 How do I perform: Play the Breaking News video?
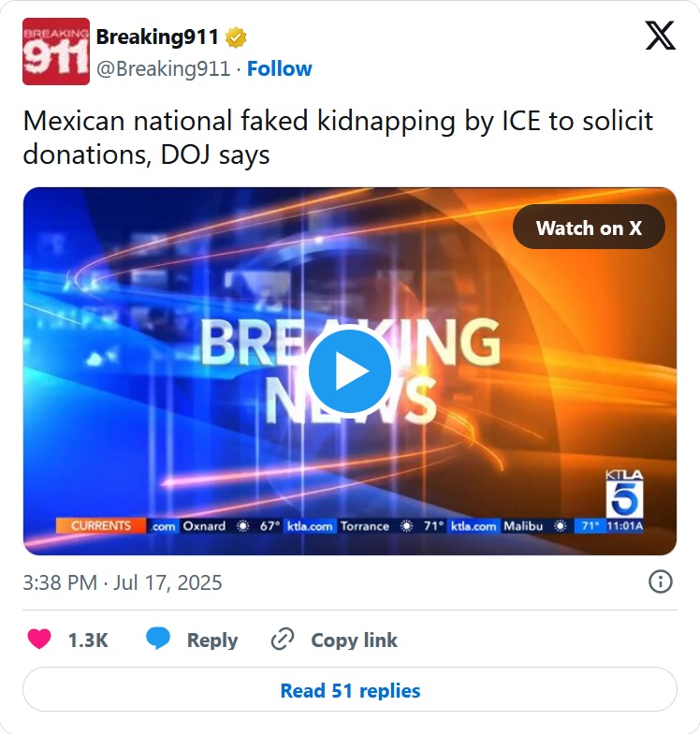click(x=349, y=372)
